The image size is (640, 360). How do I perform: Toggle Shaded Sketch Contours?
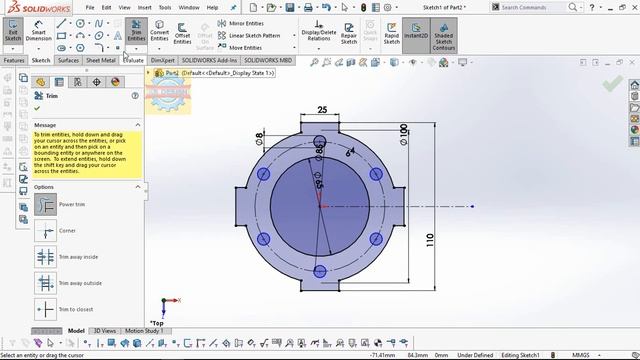[x=444, y=36]
